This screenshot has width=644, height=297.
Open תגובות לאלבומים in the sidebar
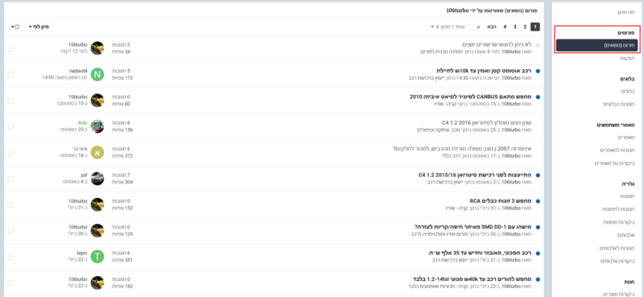pyautogui.click(x=617, y=248)
